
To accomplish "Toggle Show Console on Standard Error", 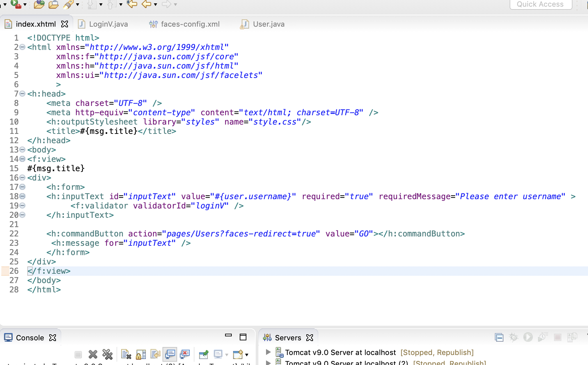I will (185, 354).
